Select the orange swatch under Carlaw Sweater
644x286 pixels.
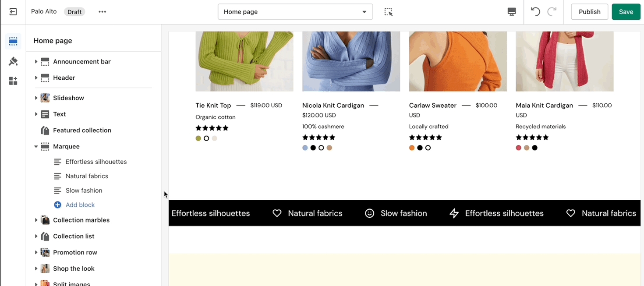click(x=412, y=148)
